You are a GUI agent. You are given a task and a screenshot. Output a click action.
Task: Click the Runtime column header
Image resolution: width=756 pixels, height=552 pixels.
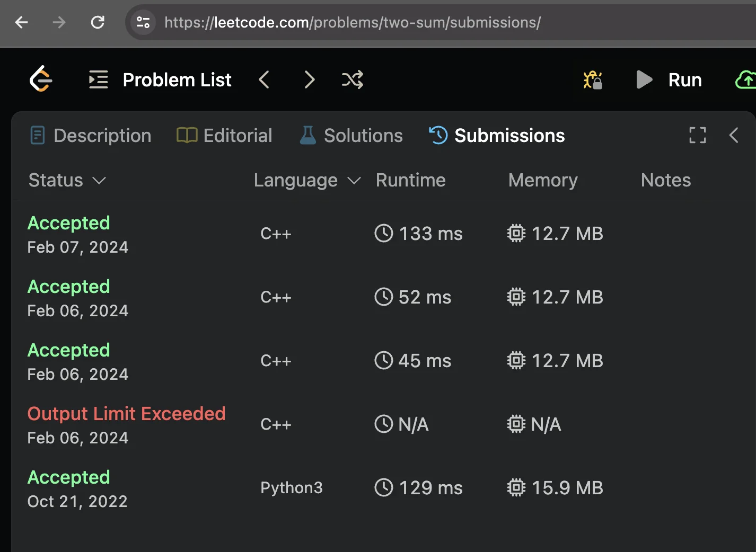tap(411, 180)
